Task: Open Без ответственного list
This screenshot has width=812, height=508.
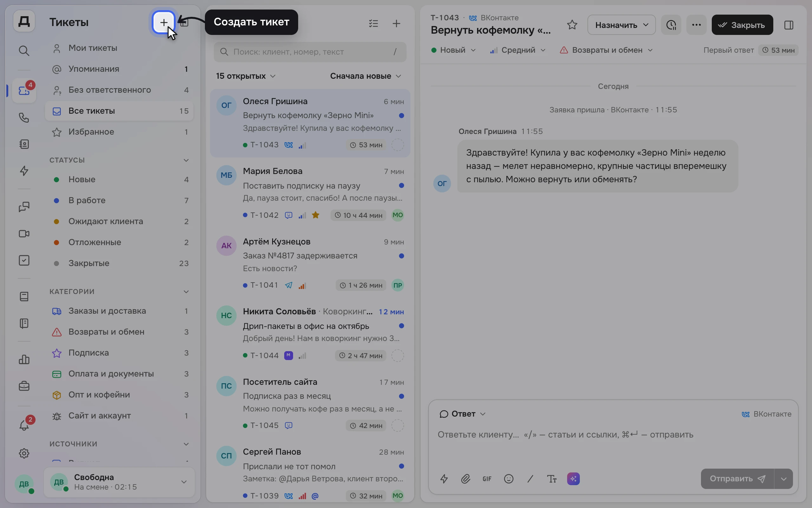Action: (x=119, y=90)
